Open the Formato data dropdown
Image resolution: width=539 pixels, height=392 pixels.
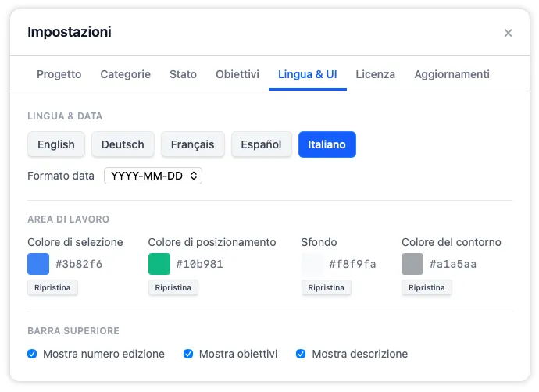click(153, 176)
